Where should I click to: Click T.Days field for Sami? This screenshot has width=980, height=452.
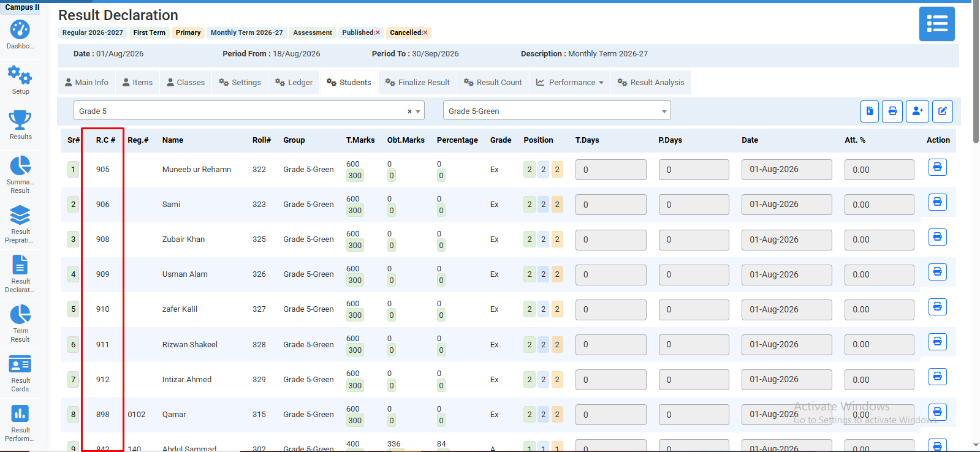pos(610,205)
